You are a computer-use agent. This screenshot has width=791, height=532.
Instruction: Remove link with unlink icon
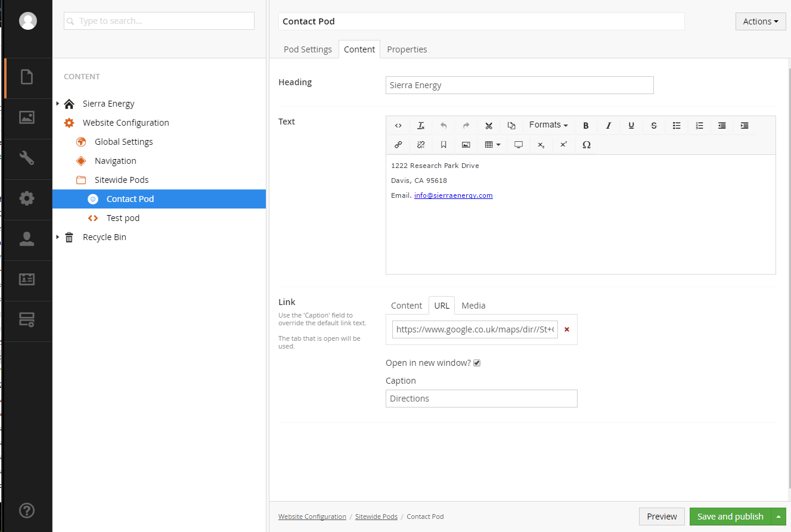pyautogui.click(x=421, y=145)
